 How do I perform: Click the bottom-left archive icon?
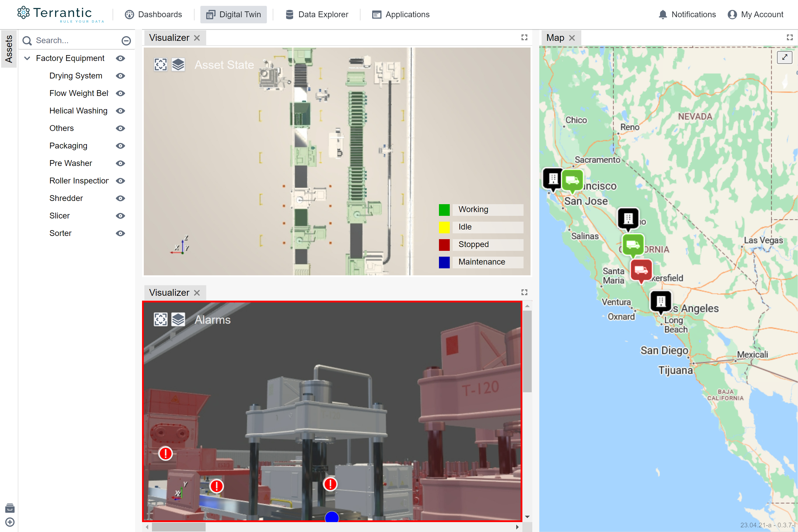(x=10, y=508)
